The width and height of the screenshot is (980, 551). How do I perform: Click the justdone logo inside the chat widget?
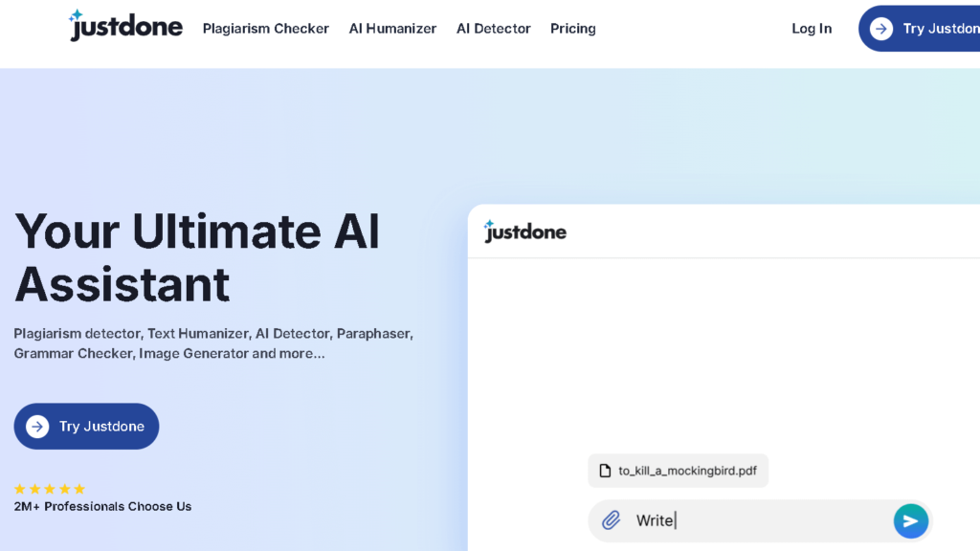[x=524, y=231]
